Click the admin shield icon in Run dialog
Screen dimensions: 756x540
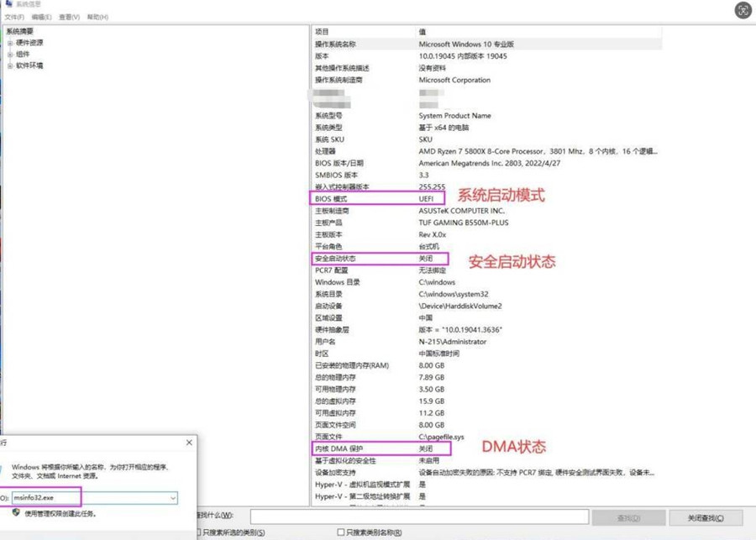point(16,512)
